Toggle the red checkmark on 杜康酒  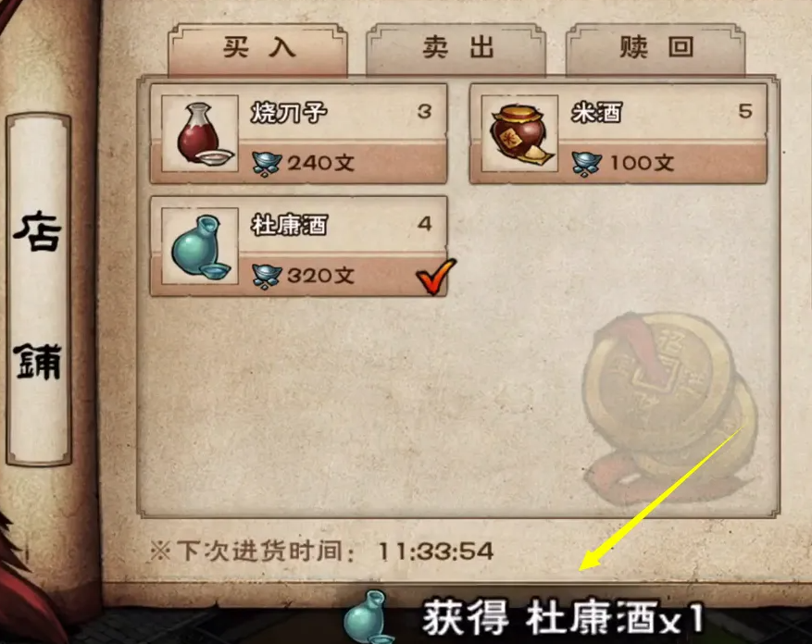(x=435, y=276)
